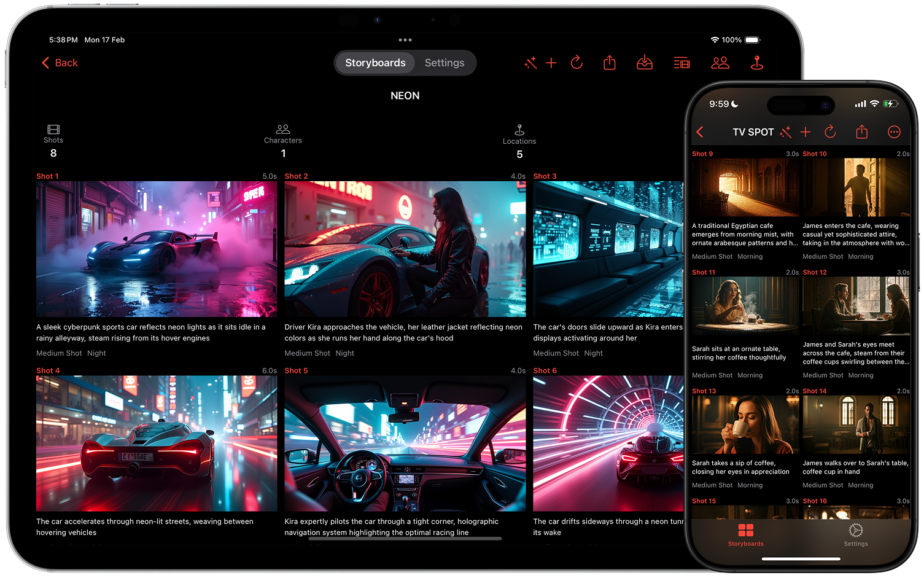This screenshot has height=578, width=924.
Task: Add a new shot with the plus icon
Action: point(551,63)
